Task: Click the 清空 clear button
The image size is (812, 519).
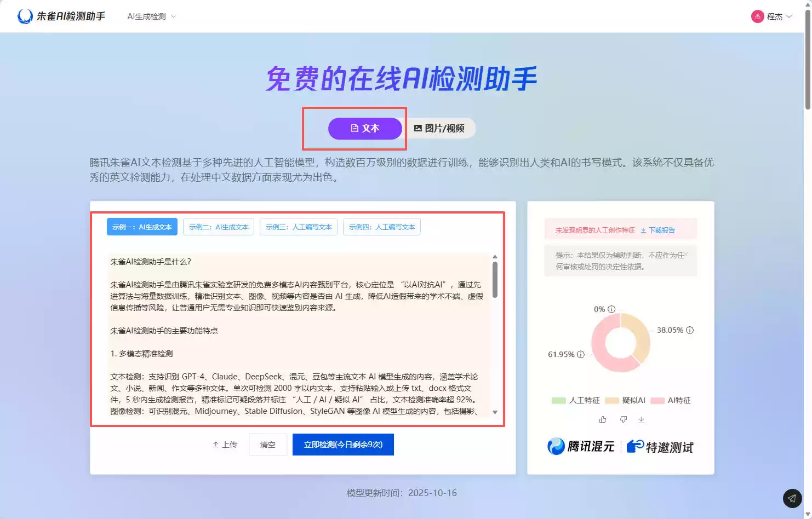Action: click(268, 445)
